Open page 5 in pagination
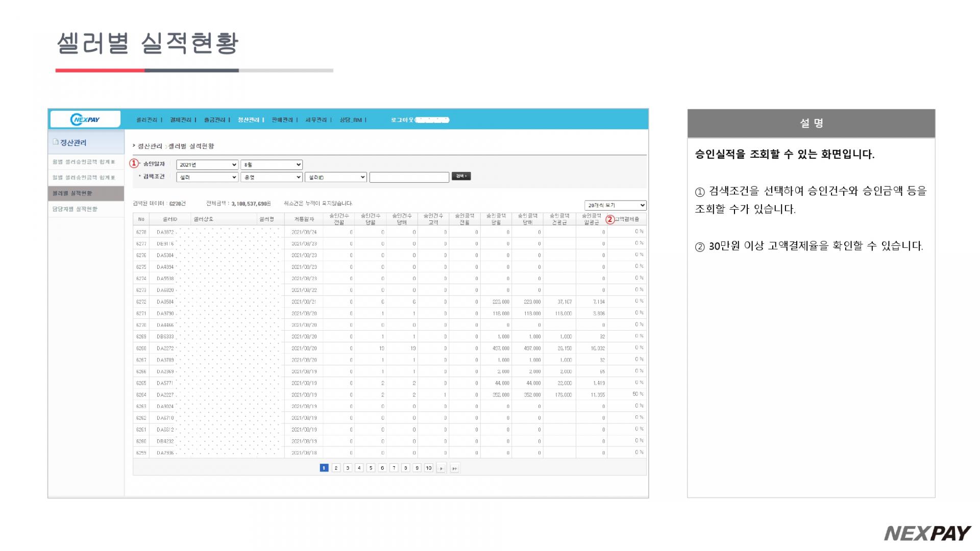Viewport: 980px width, 551px height. [371, 468]
